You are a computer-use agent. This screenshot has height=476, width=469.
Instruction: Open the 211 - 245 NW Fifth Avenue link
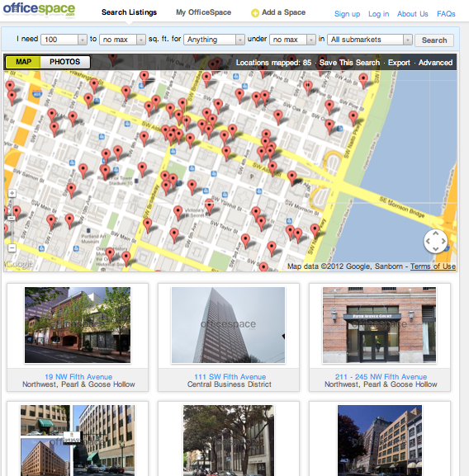(x=381, y=377)
